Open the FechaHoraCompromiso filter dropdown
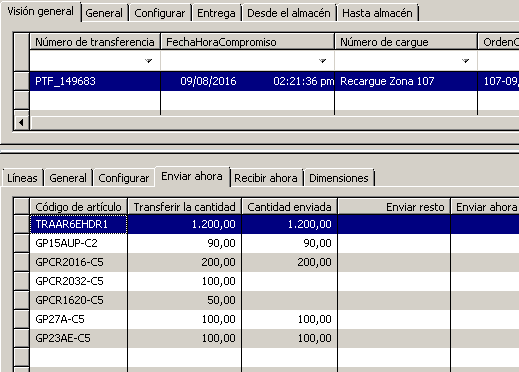This screenshot has height=372, width=519. tap(322, 61)
